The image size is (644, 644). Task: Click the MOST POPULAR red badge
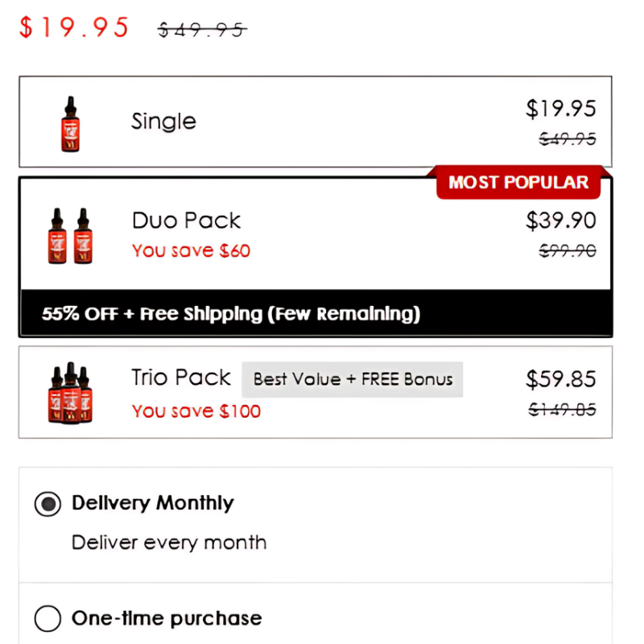coord(518,183)
